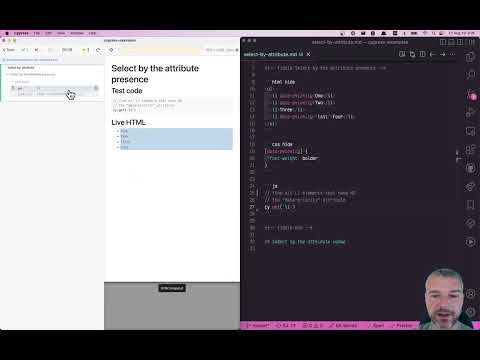The image size is (480, 360).
Task: Click the font-weight bolder line in editor
Action: (292, 158)
